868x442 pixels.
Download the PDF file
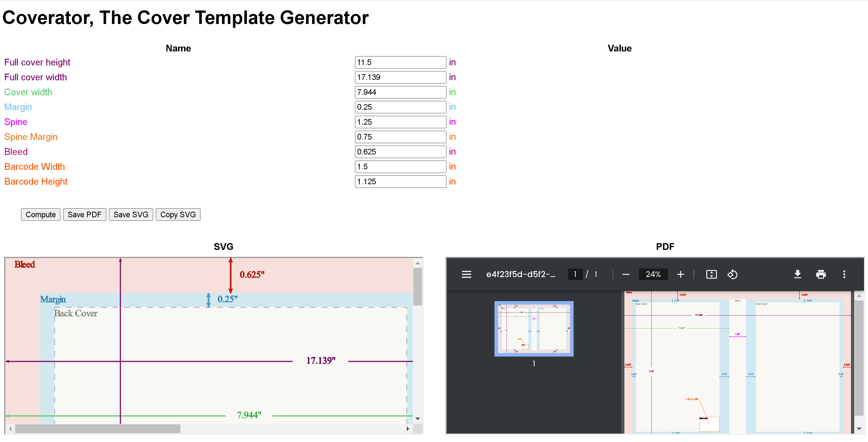(x=797, y=274)
